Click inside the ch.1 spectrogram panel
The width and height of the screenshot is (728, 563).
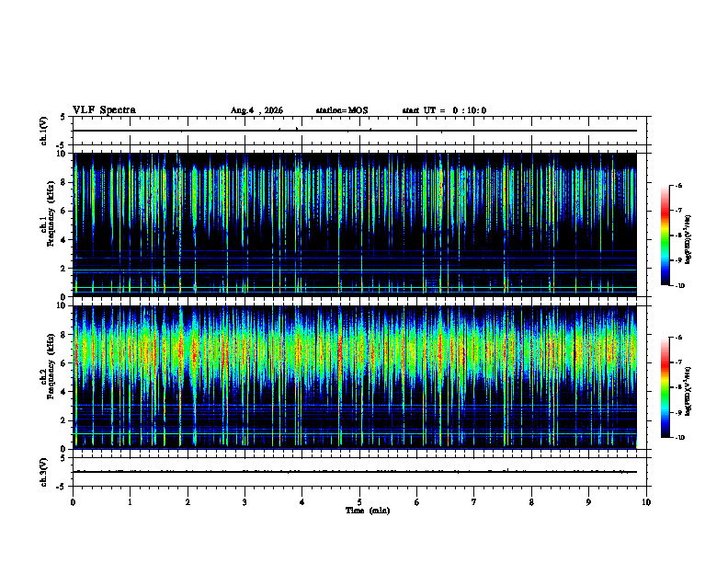coord(355,224)
